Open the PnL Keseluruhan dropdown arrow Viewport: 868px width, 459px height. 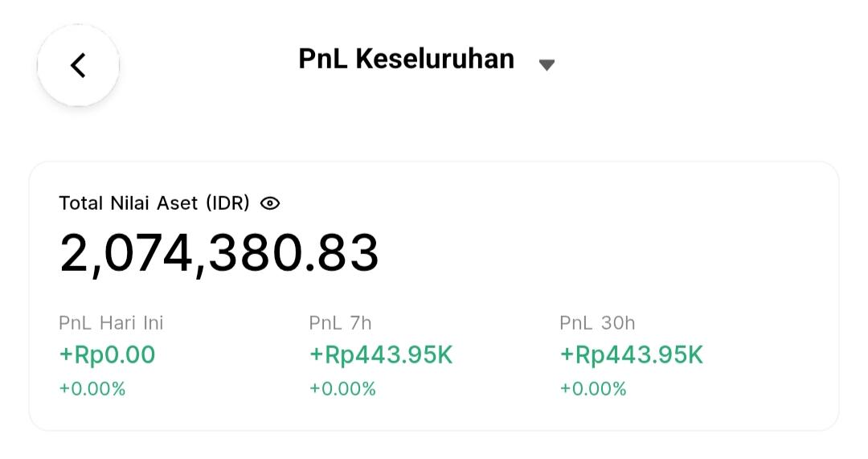coord(547,65)
